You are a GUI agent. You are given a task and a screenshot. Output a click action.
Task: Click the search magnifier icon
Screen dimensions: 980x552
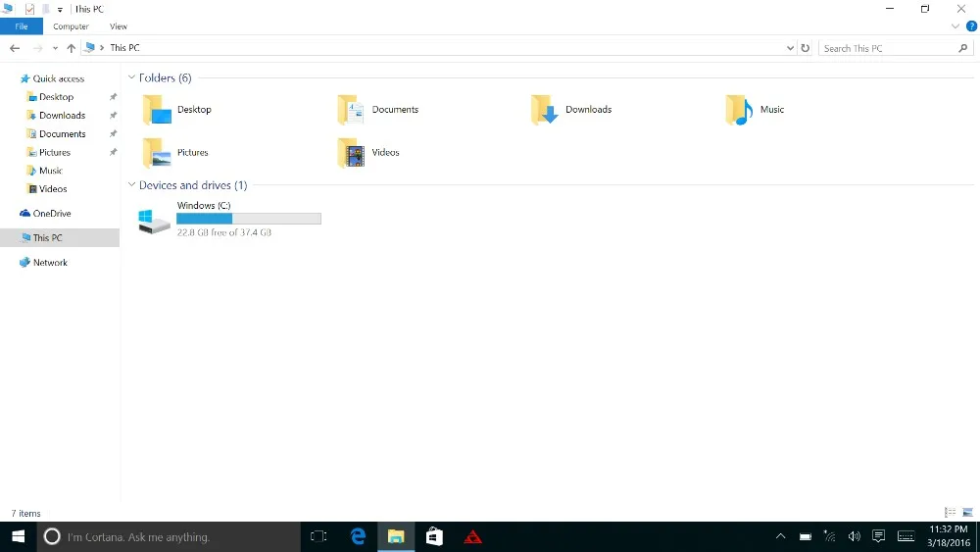[x=963, y=48]
